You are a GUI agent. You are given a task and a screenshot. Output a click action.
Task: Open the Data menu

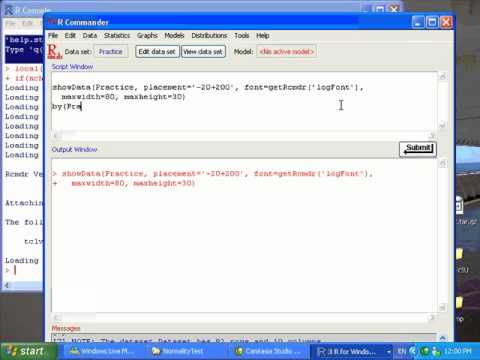[90, 35]
